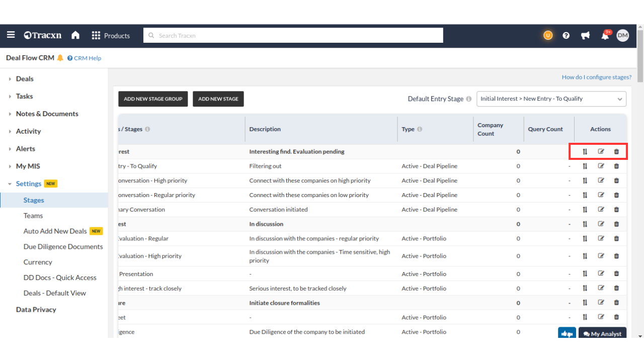Screen dimensions: 644x362
Task: Click delete icon for Interesting find row
Action: coord(616,152)
